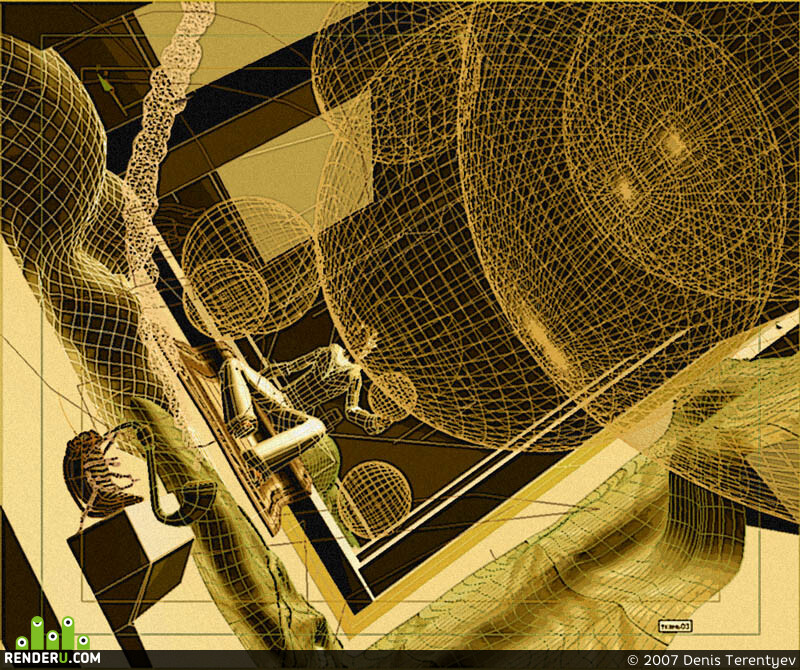The image size is (800, 670).
Task: Click the curved hook pipe near the beetle
Action: pos(168,475)
